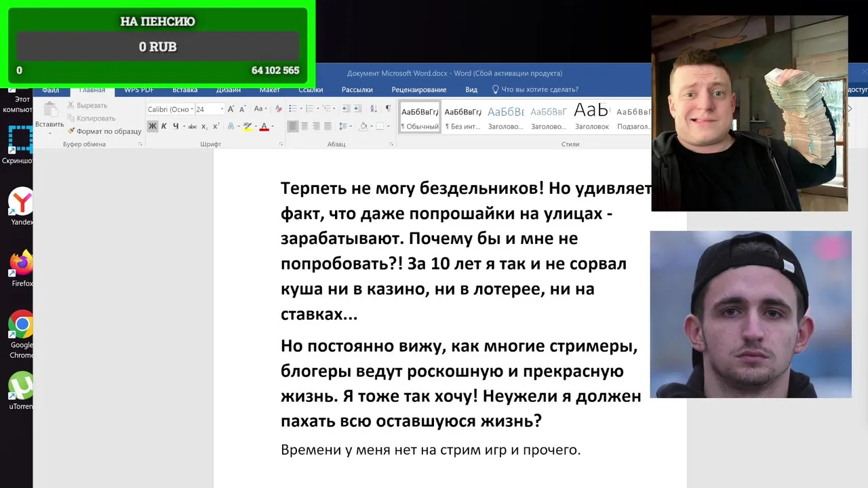Open the text effects A icon
Screen dimensions: 868x488
pyautogui.click(x=231, y=126)
